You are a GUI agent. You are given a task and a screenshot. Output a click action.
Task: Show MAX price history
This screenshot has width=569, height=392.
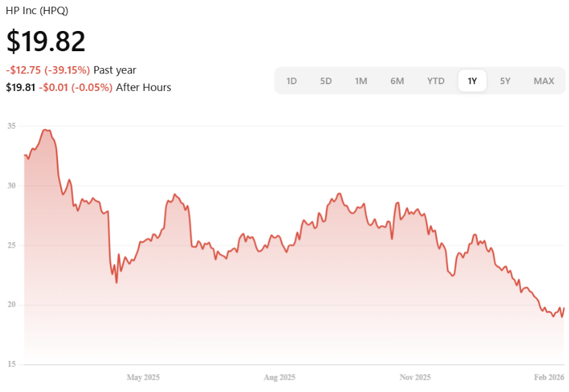click(x=543, y=81)
